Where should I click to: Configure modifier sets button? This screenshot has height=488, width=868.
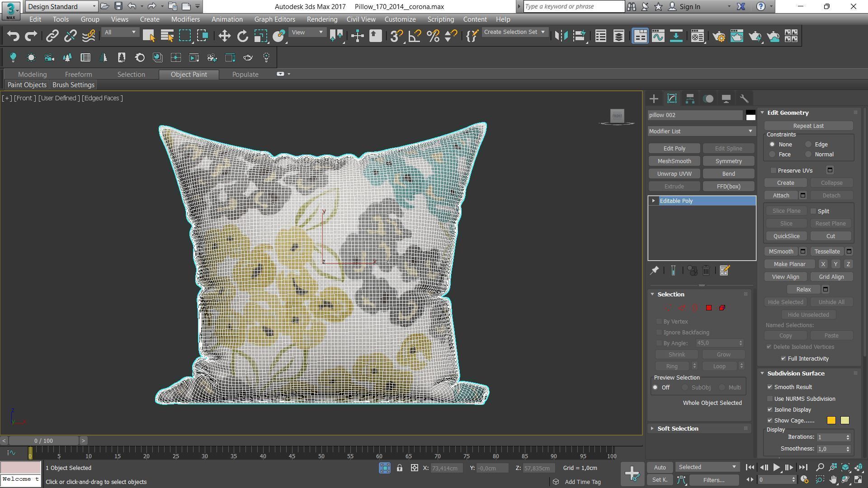tap(724, 271)
